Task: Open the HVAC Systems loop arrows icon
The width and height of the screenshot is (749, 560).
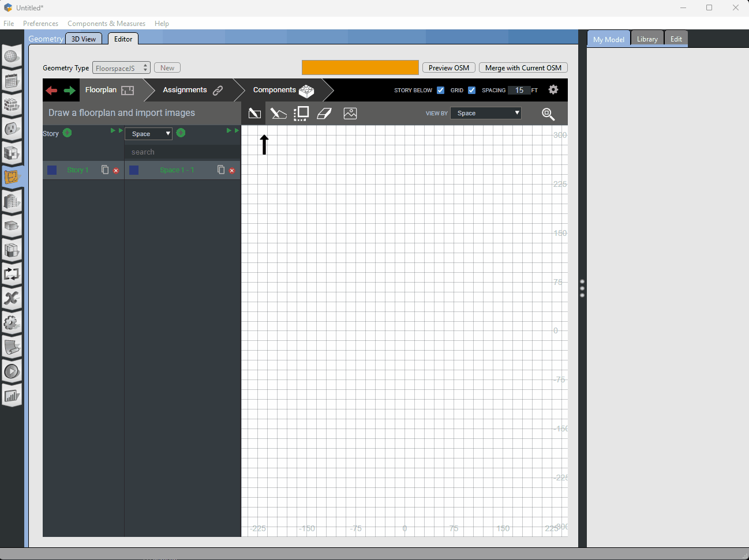Action: point(12,274)
